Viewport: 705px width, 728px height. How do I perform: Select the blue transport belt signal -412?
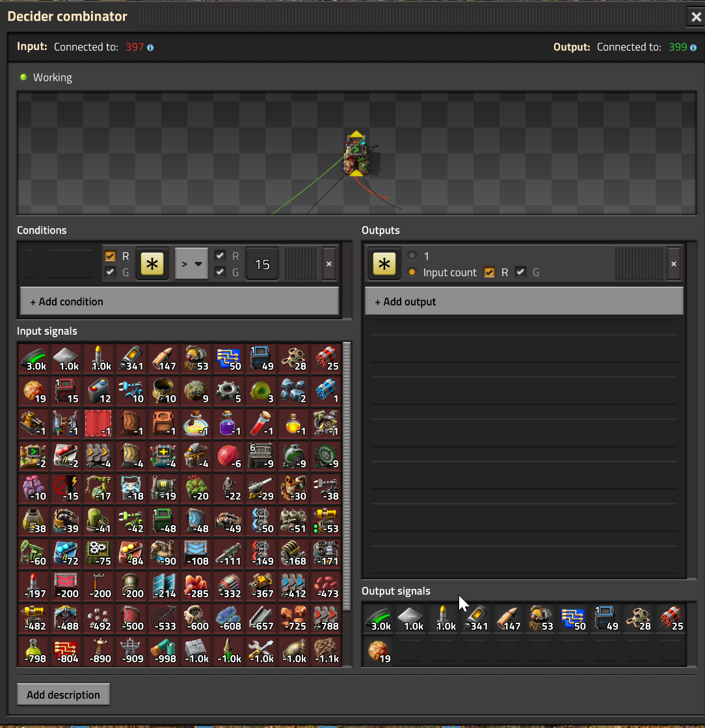pos(293,586)
